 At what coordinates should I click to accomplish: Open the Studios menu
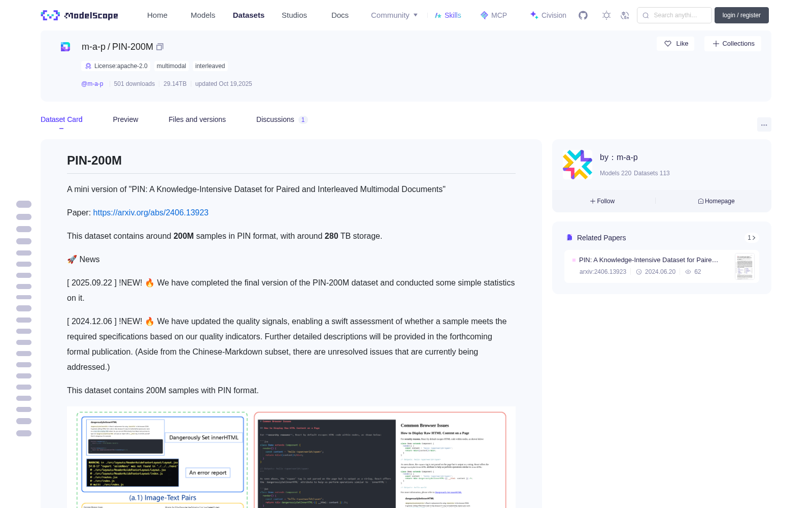point(294,15)
